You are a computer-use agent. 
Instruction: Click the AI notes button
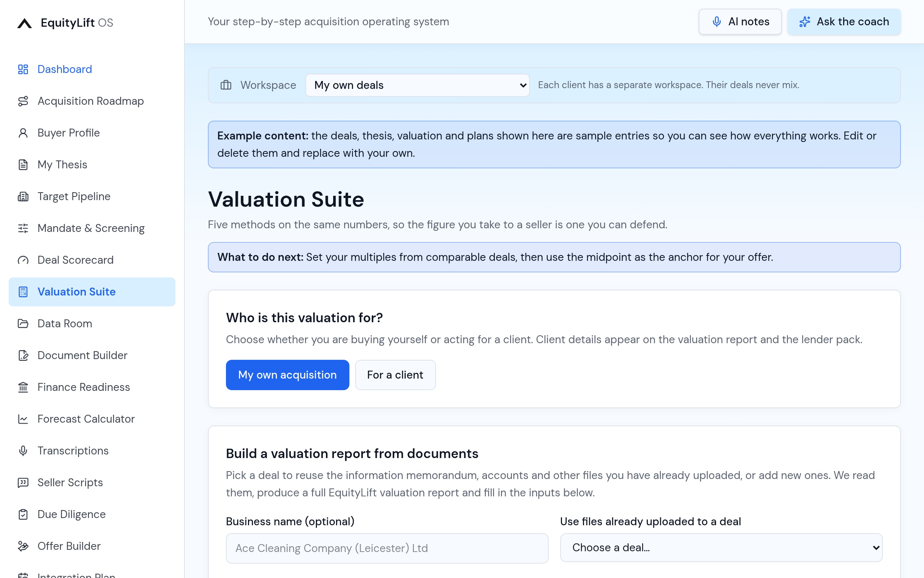click(x=740, y=22)
